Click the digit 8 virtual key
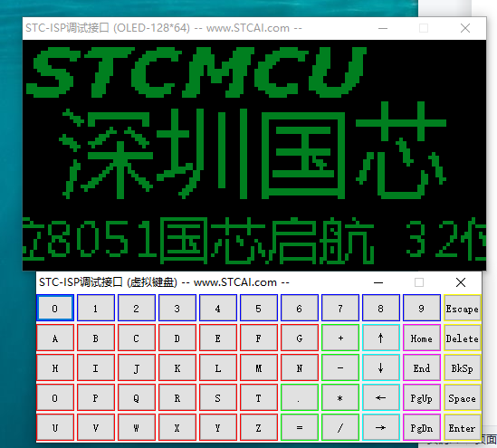The width and height of the screenshot is (497, 448). (381, 308)
